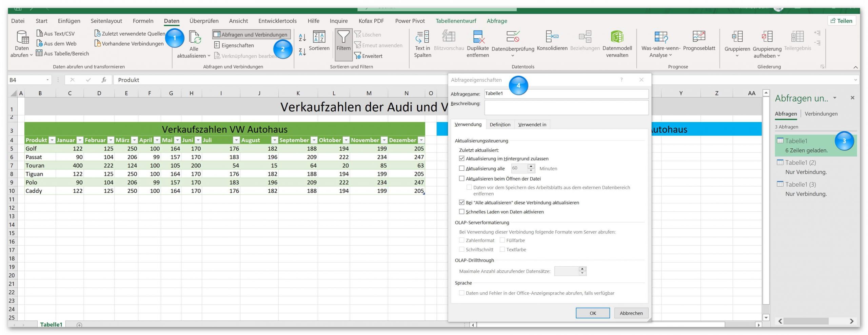Click the Beschreibung text box
Viewport: 868px width, 335px height.
tap(566, 108)
